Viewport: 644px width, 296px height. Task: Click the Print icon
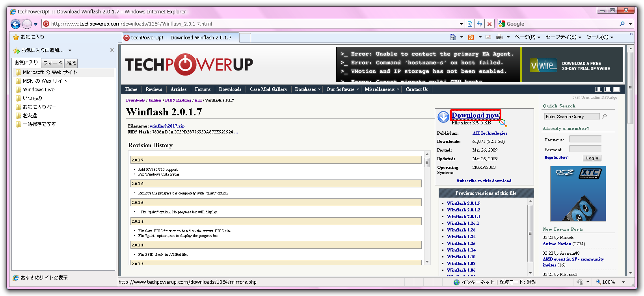tap(499, 37)
